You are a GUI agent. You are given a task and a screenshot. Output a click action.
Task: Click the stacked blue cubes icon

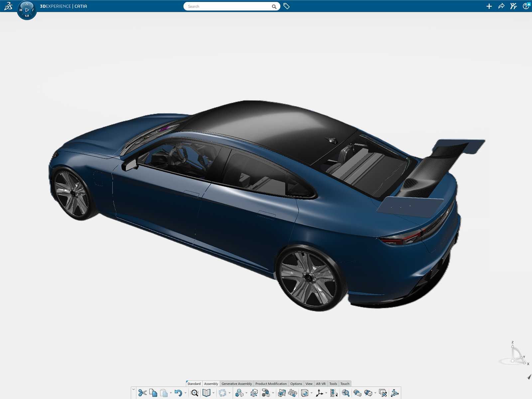pyautogui.click(x=282, y=393)
